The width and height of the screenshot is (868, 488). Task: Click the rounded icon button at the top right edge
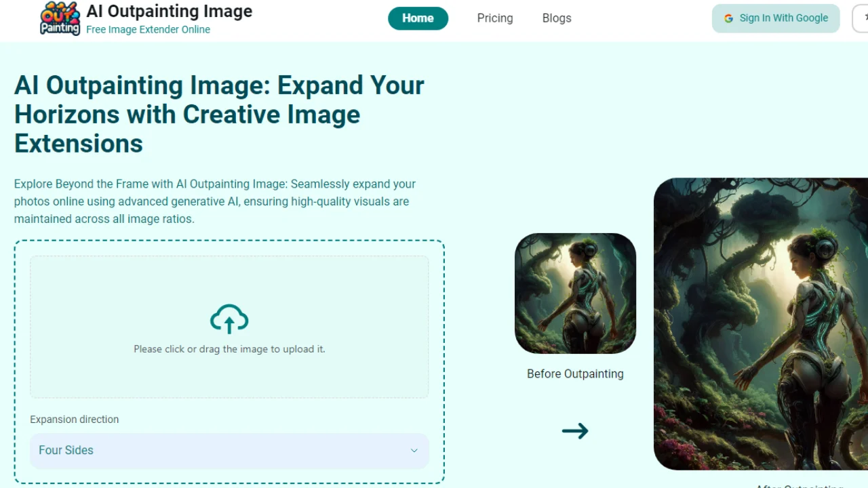pyautogui.click(x=862, y=18)
